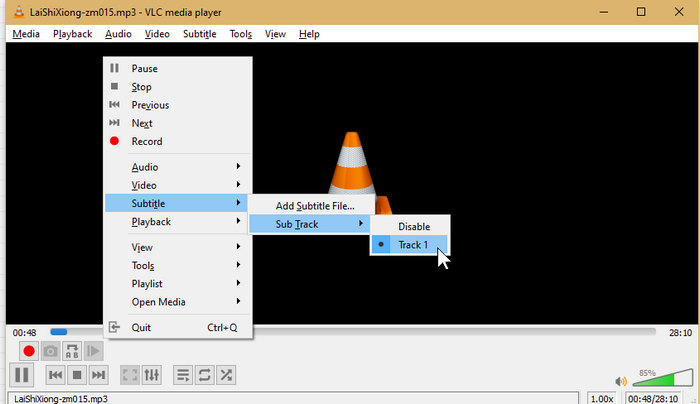The width and height of the screenshot is (700, 404).
Task: Toggle loop mode button
Action: pos(204,375)
